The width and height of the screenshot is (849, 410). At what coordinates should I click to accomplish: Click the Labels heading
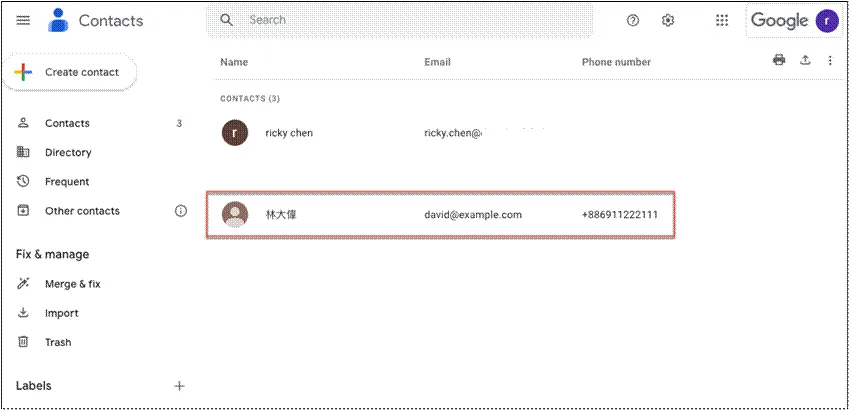click(x=34, y=386)
